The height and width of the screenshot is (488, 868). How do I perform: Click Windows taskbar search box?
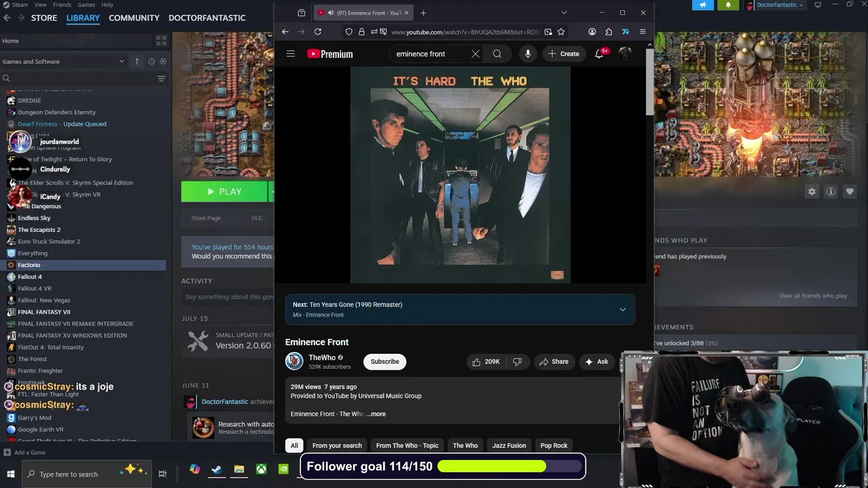87,474
